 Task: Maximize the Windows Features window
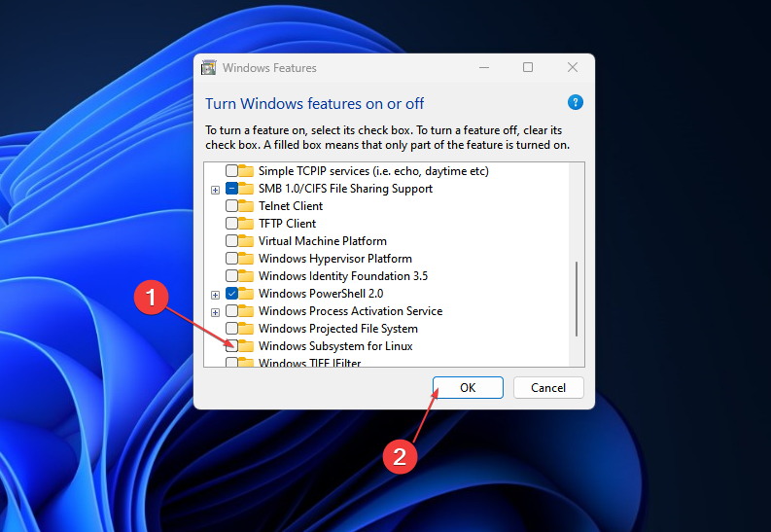pyautogui.click(x=528, y=67)
